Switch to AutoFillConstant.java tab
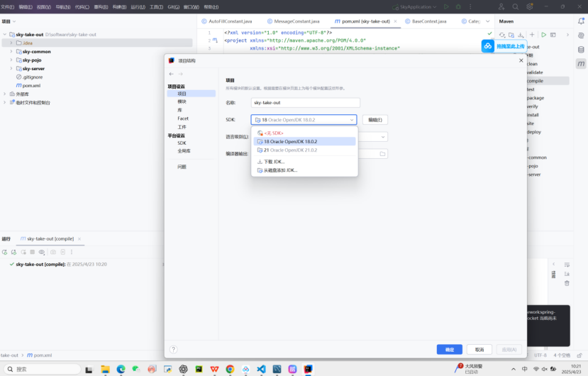This screenshot has height=376, width=588. click(227, 21)
